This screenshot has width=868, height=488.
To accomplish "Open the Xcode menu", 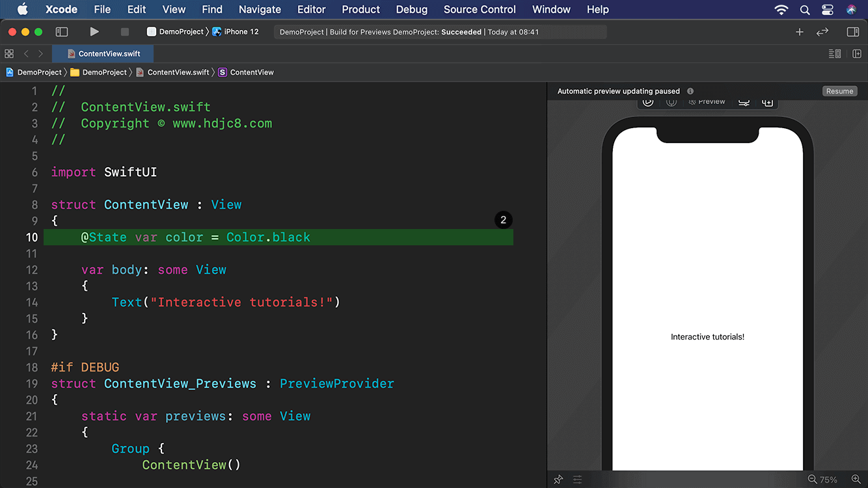I will click(x=61, y=9).
